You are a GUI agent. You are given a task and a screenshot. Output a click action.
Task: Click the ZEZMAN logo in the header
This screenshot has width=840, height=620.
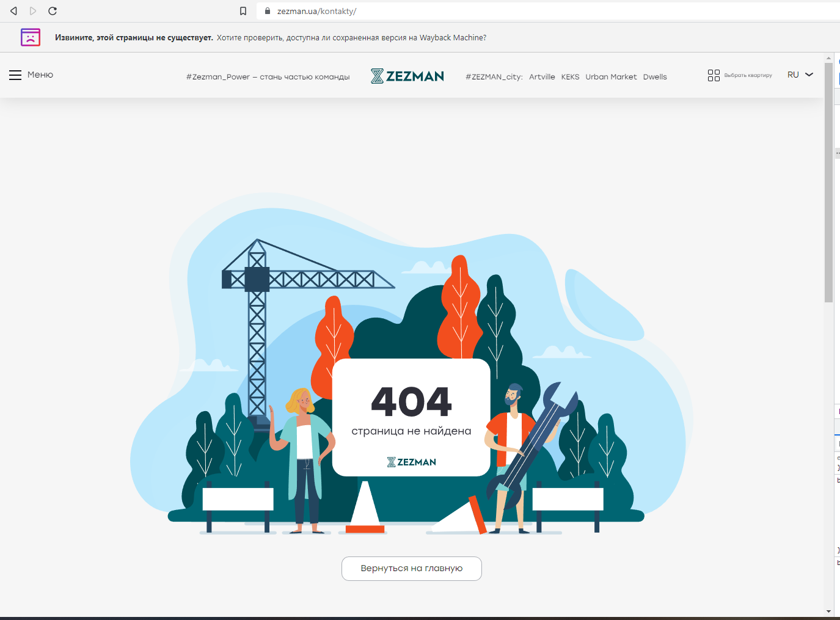tap(407, 76)
